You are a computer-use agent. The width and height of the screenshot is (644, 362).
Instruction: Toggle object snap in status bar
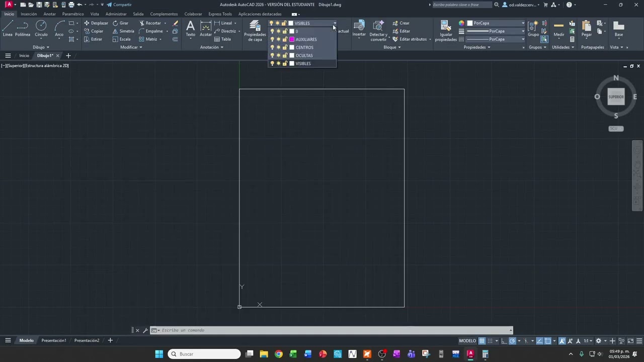(548, 341)
